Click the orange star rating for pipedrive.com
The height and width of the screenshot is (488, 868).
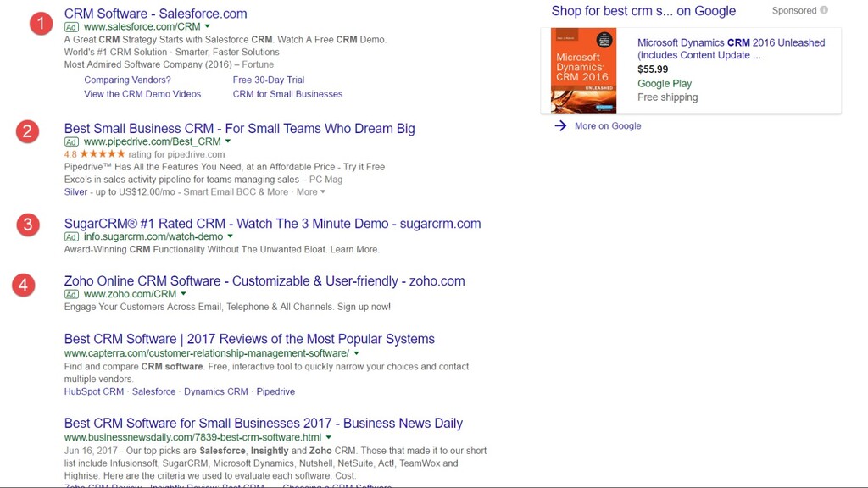(x=103, y=154)
